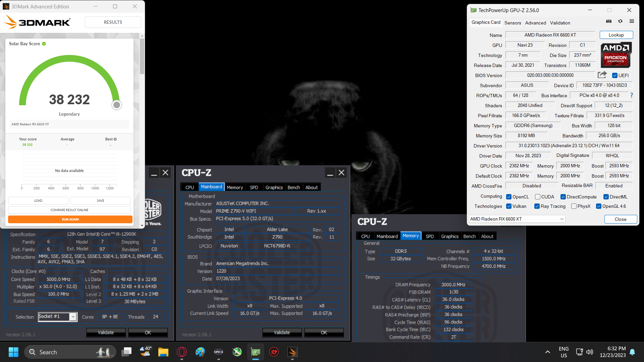
Task: Select SPD tab in the CPU-Z Mainboard window
Action: 254,187
